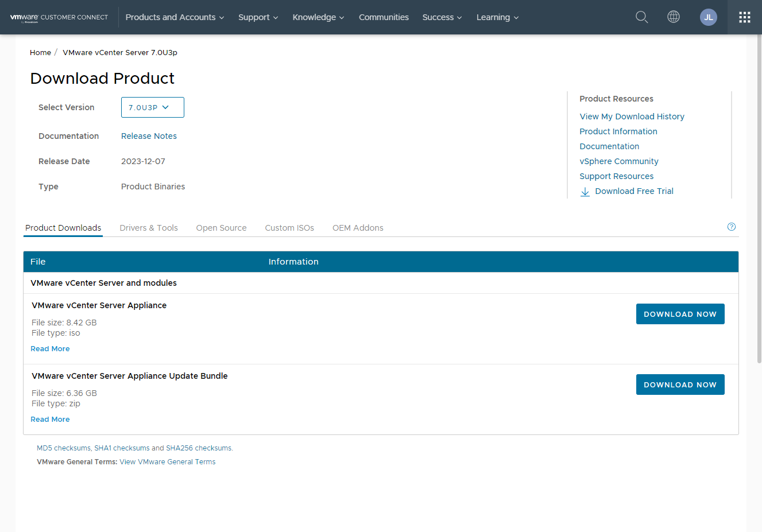This screenshot has width=762, height=532.
Task: Open the 7.0U3P version dropdown
Action: coord(153,107)
